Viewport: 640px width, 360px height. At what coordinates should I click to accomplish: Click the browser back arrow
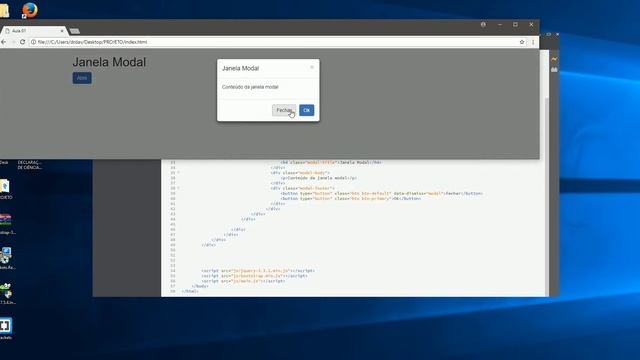pos(3,42)
